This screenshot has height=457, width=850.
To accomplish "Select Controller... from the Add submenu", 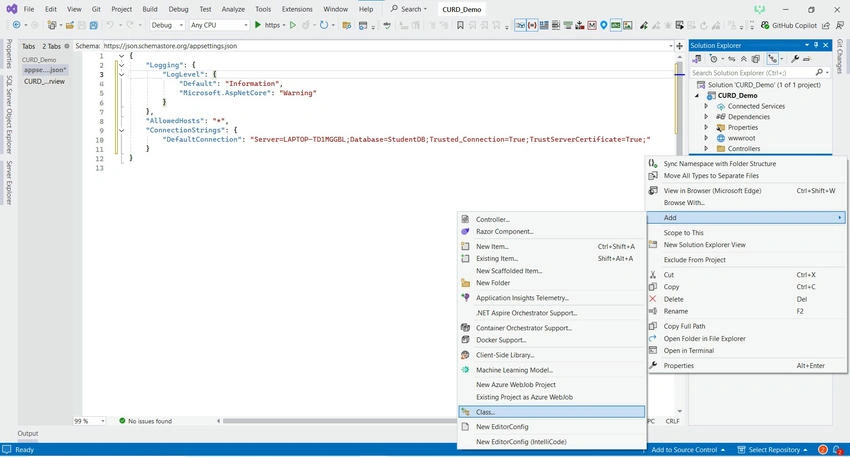I will point(552,220).
